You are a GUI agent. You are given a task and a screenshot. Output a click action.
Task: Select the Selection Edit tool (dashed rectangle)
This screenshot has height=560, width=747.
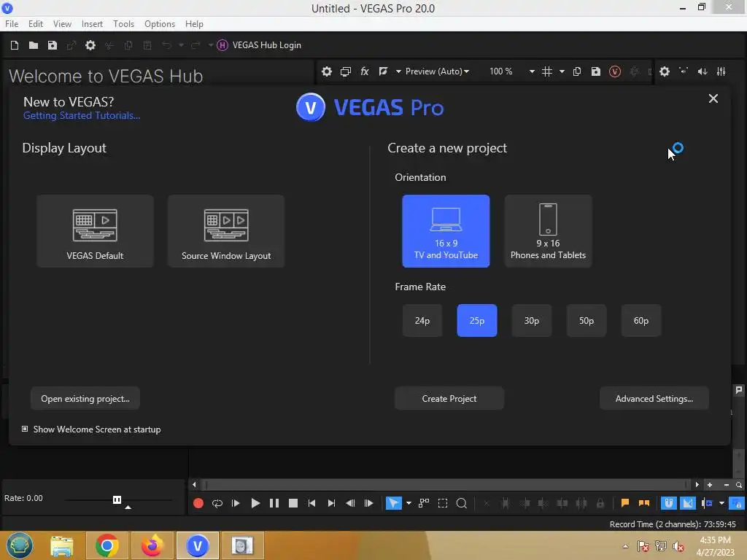tap(443, 503)
